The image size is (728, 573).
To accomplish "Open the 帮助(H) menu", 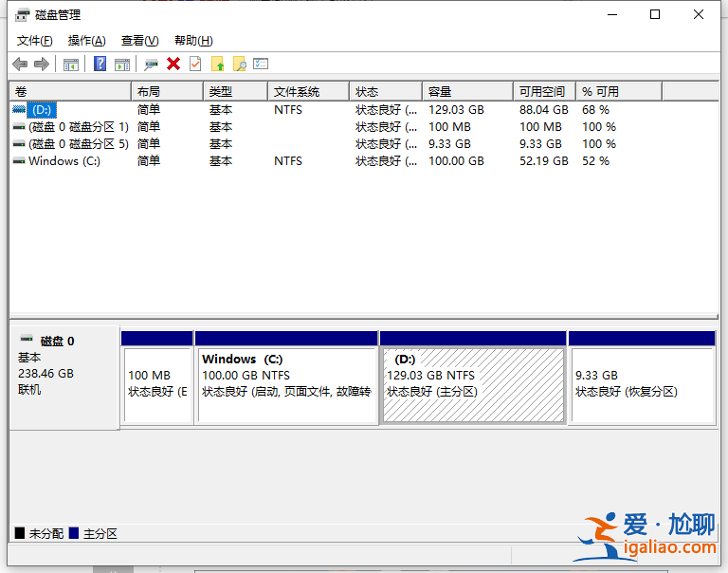I will click(193, 41).
